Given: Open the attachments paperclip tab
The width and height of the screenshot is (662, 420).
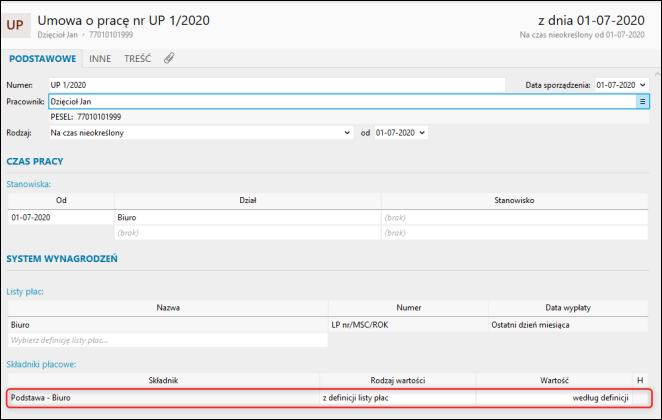Looking at the screenshot, I should (169, 58).
